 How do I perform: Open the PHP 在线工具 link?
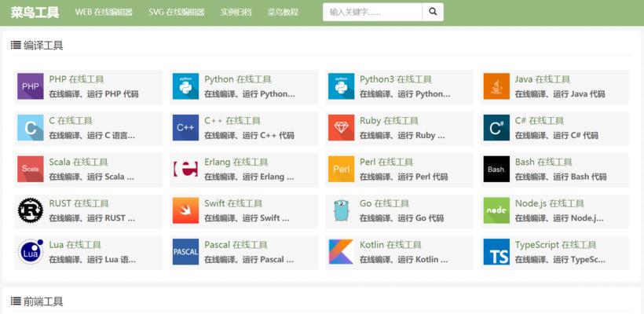[x=76, y=79]
